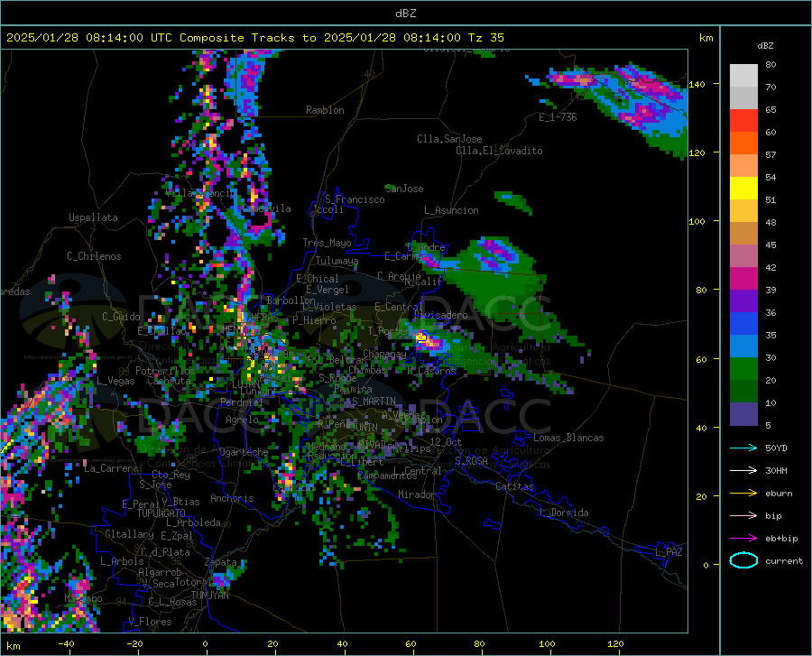
Task: Click the 'Campamentos' map label
Action: coord(387,476)
